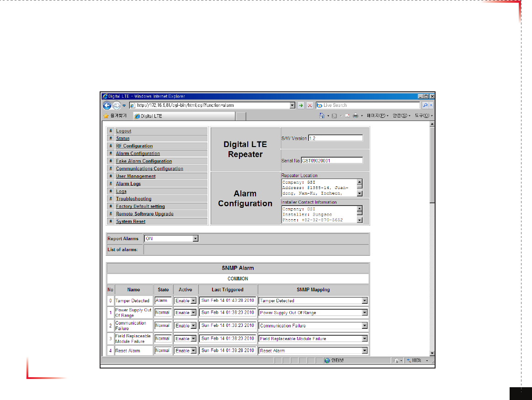This screenshot has width=532, height=400.
Task: Open the Safety (안전) menu
Action: coord(401,116)
